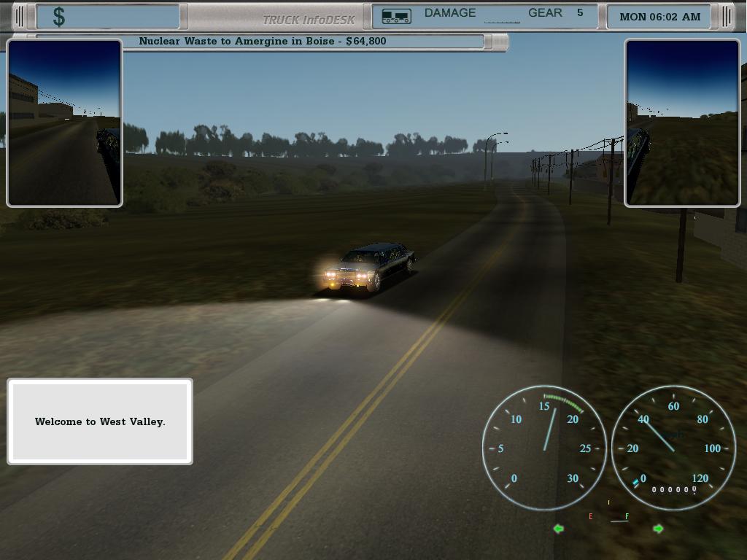
Task: Select the DAMAGE indicator label
Action: (x=449, y=13)
